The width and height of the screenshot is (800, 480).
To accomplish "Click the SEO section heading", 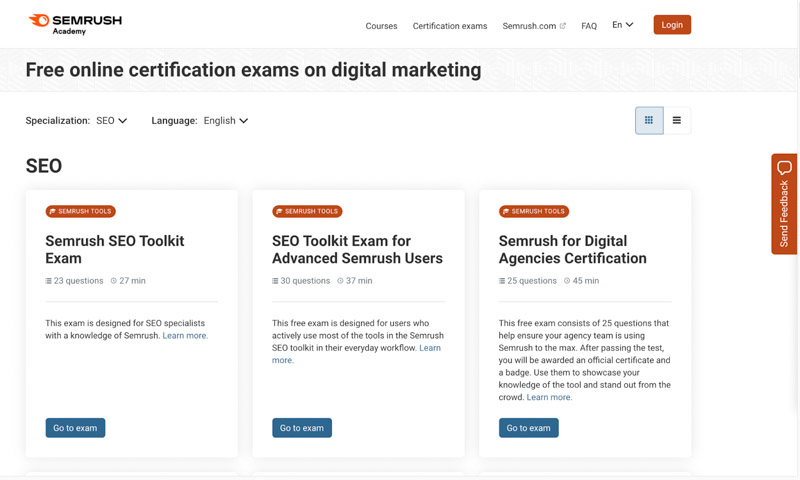I will [x=44, y=166].
